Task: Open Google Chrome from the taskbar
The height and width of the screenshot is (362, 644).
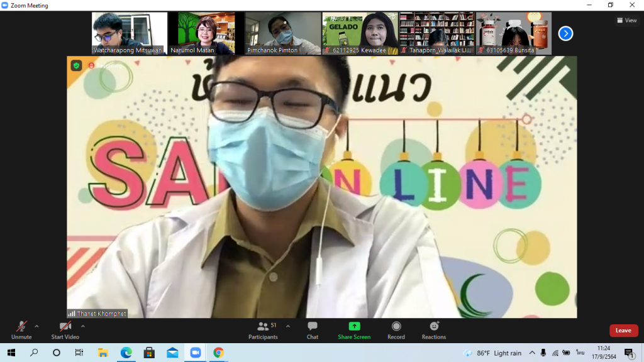Action: [x=218, y=353]
